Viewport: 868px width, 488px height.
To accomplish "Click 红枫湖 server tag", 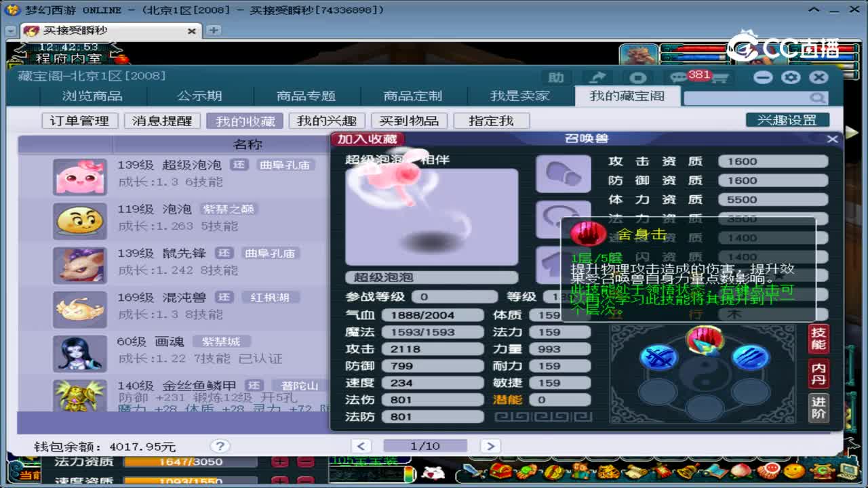I will coord(270,298).
